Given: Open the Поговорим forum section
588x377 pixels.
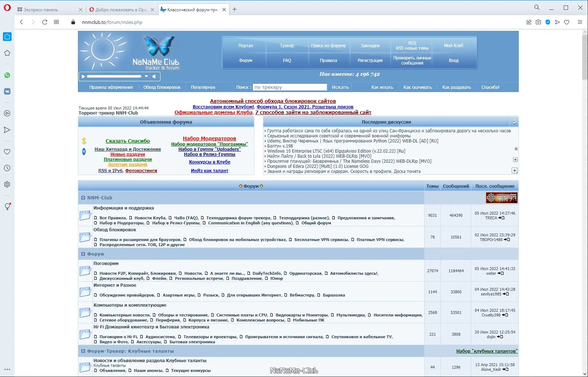Looking at the screenshot, I should pos(106,264).
